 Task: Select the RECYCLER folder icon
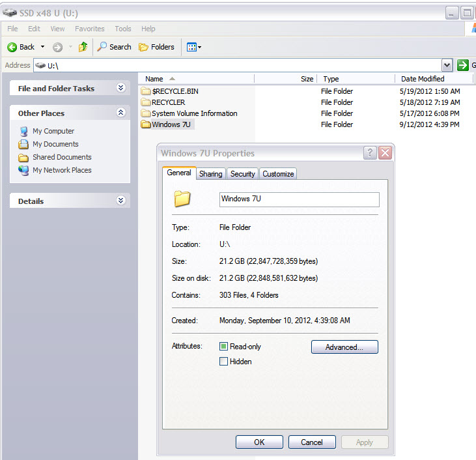[146, 102]
